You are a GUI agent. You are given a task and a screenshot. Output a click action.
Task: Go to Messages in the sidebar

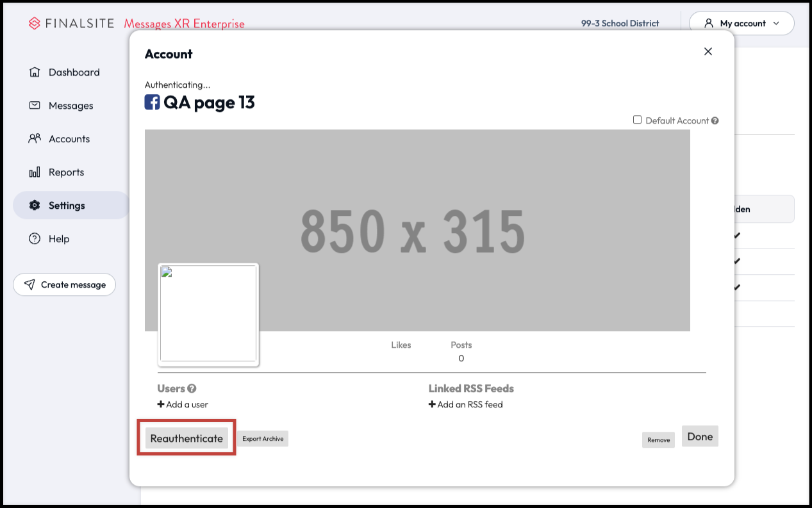point(70,106)
